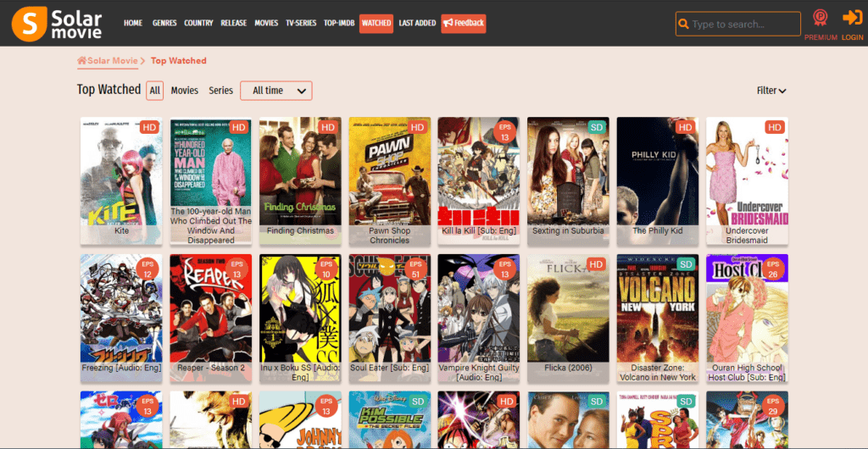
Task: Open the Pawn Shop Chronicles poster
Action: pos(390,180)
